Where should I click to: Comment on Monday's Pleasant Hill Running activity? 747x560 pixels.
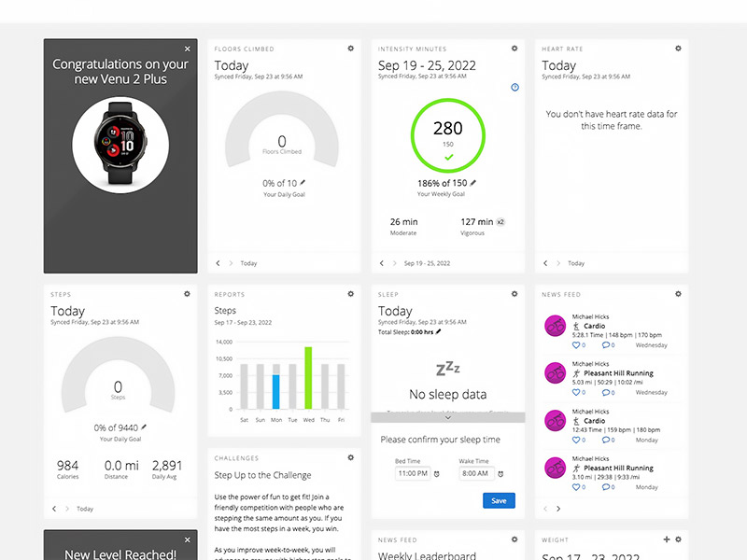point(605,487)
